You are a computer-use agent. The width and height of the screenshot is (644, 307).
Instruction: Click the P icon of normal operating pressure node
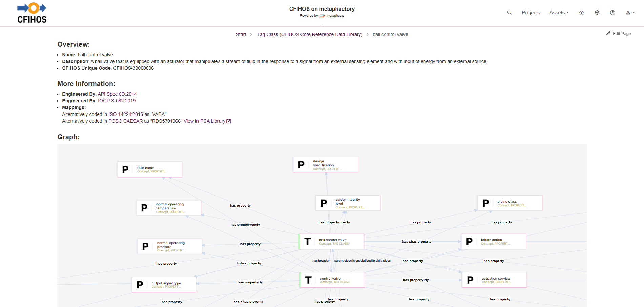click(145, 246)
